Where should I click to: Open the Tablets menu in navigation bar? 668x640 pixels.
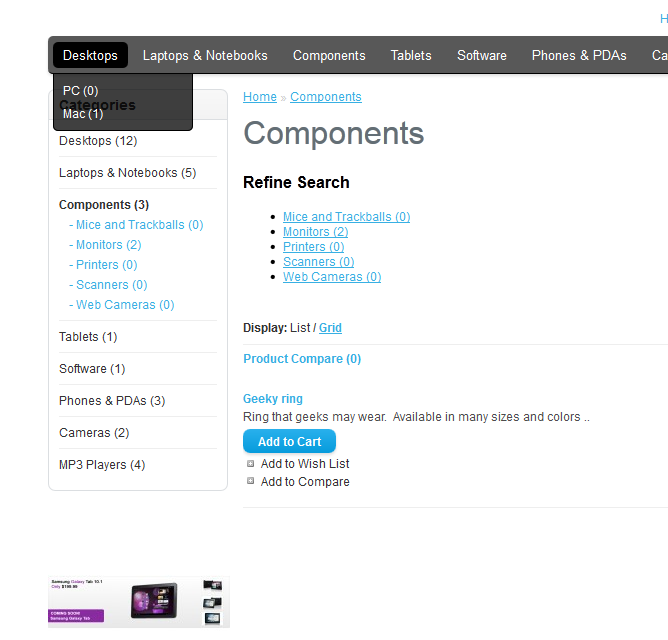tap(411, 55)
